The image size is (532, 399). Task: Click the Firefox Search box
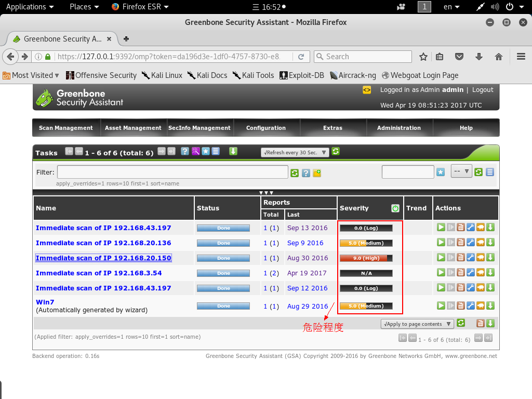(x=363, y=57)
